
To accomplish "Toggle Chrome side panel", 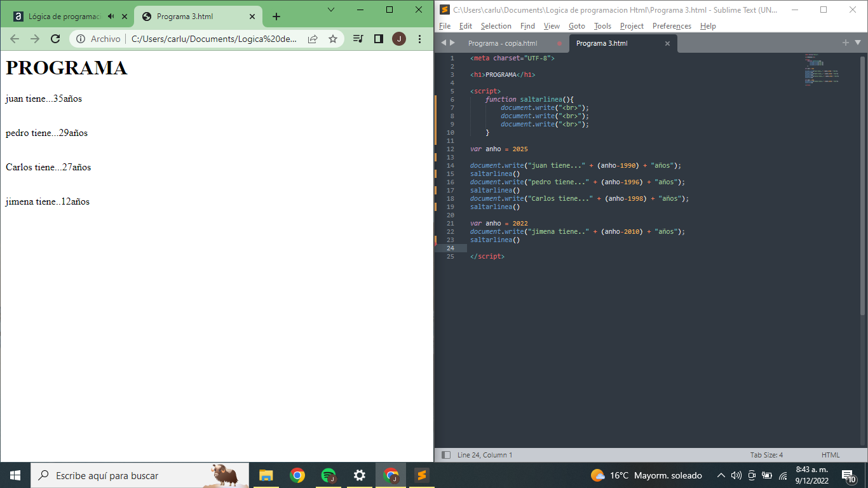I will 378,39.
